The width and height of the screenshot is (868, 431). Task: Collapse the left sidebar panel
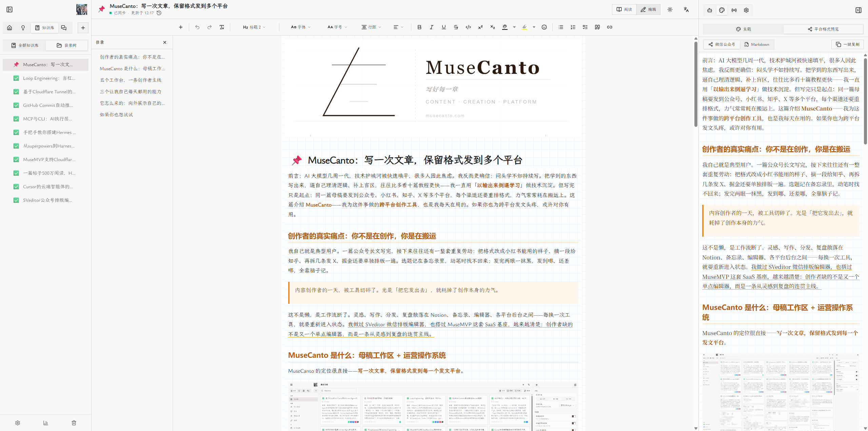click(x=9, y=9)
